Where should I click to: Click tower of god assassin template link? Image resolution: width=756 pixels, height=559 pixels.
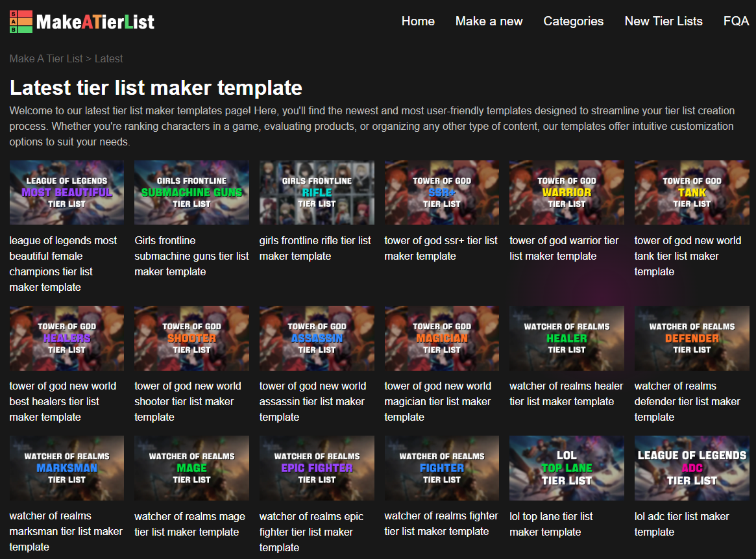click(x=312, y=401)
